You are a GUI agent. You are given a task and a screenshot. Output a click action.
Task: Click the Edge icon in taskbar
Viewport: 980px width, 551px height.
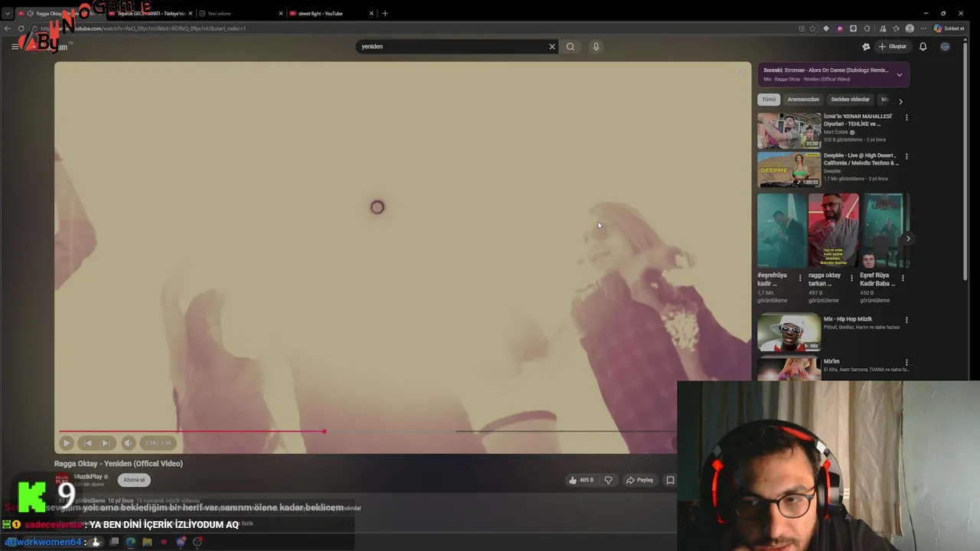click(x=130, y=542)
